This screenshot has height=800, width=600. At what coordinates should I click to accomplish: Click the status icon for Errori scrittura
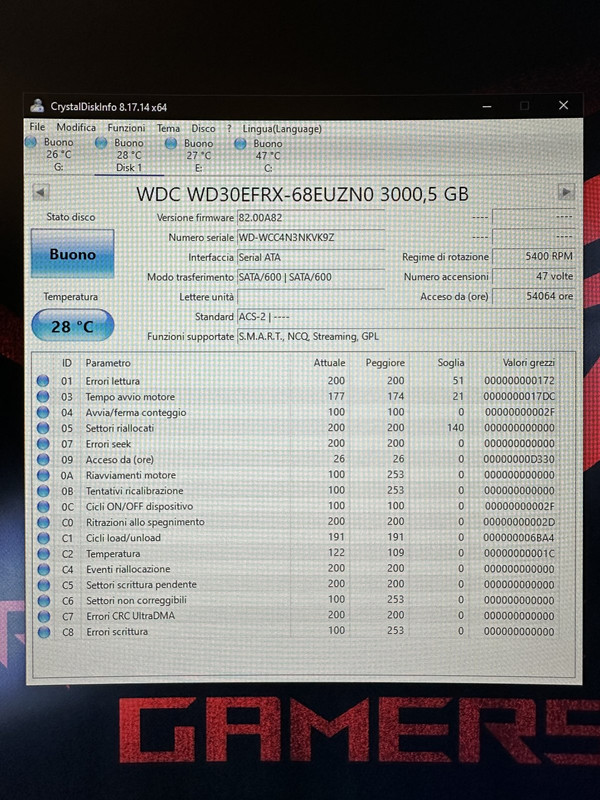(x=44, y=632)
